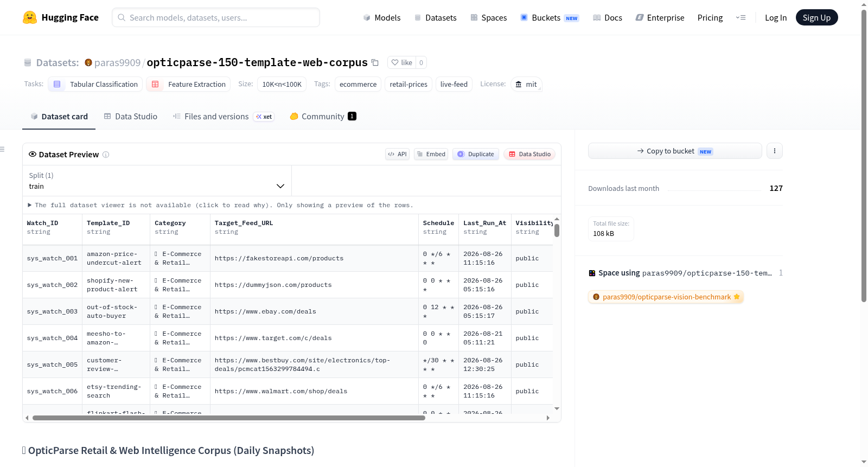
Task: Open the Docs page
Action: [608, 17]
